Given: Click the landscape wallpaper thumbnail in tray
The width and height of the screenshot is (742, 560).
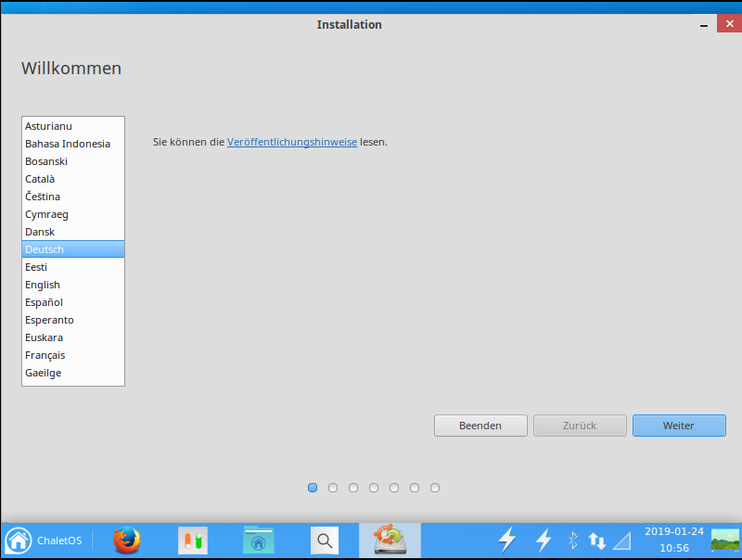Looking at the screenshot, I should (724, 541).
